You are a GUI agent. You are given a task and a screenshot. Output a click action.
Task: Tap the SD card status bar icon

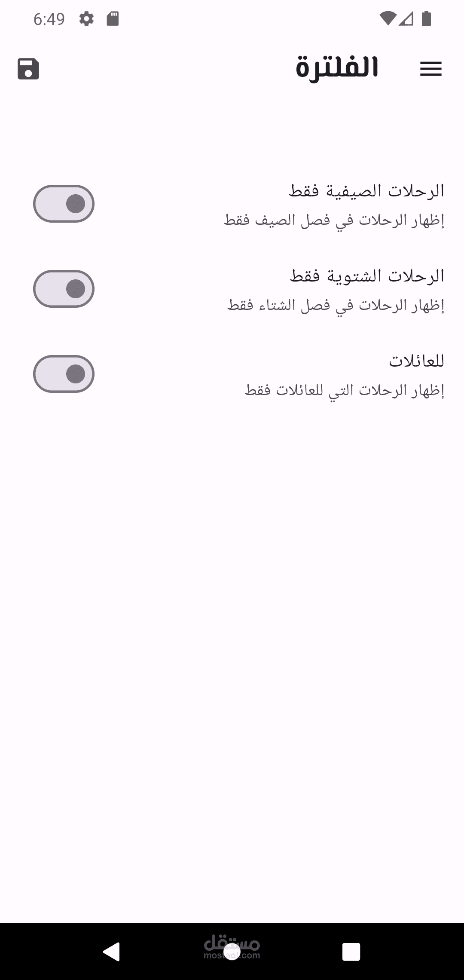click(x=113, y=19)
